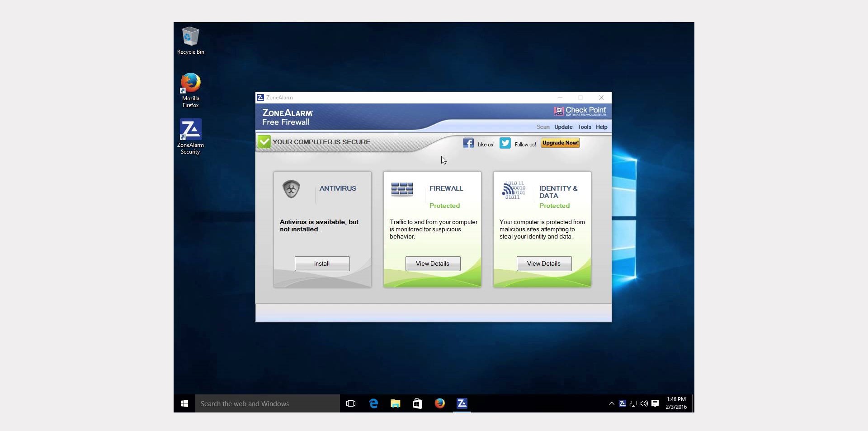Click the Search the web and Windows box

point(268,403)
